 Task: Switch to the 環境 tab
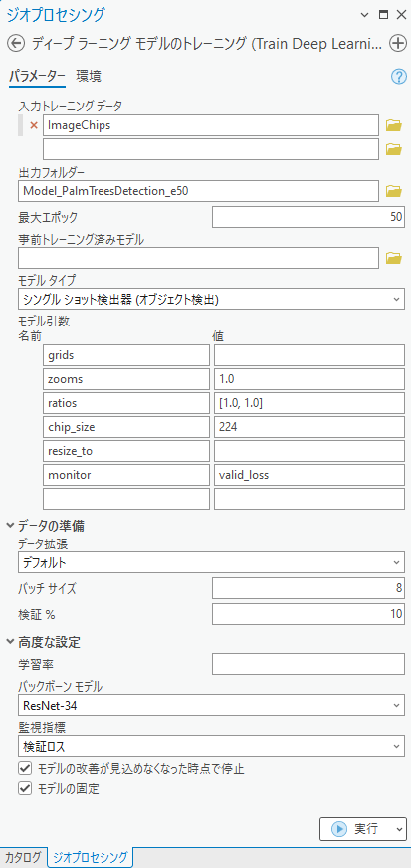coord(89,77)
